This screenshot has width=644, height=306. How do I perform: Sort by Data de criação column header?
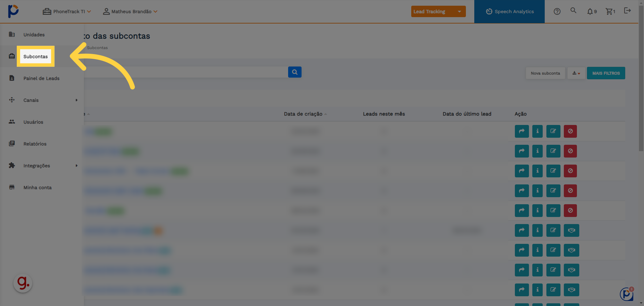point(303,114)
